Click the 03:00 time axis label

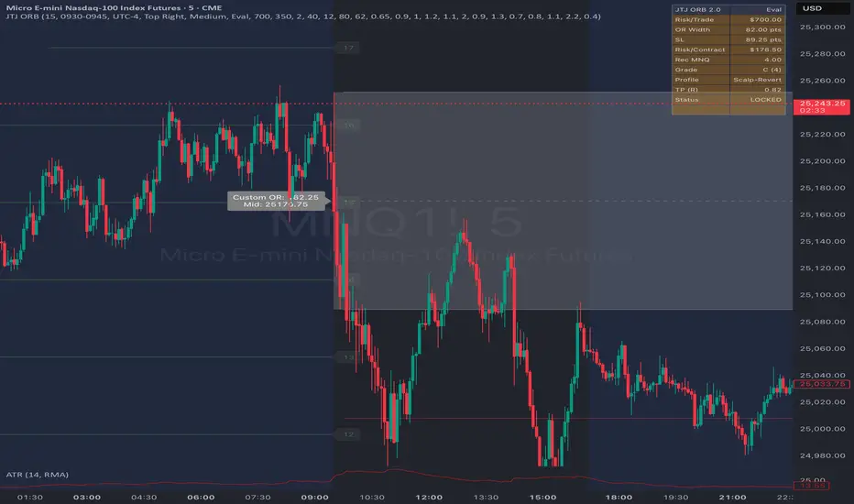pos(87,497)
